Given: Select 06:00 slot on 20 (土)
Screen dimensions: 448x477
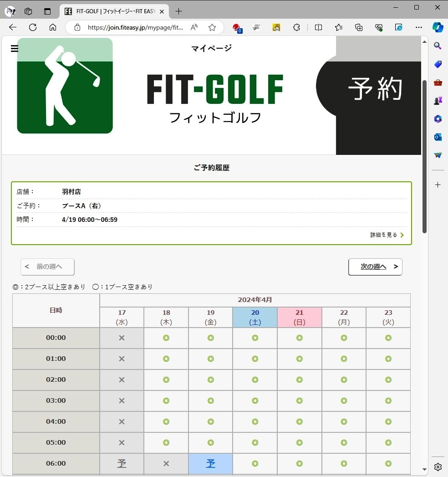Looking at the screenshot, I should (x=255, y=464).
